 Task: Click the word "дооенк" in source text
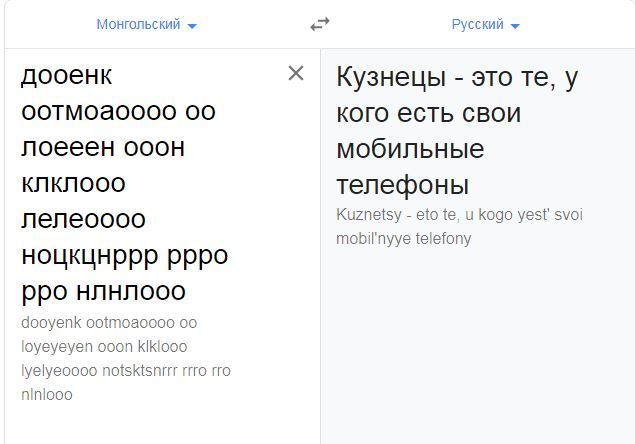coord(66,75)
